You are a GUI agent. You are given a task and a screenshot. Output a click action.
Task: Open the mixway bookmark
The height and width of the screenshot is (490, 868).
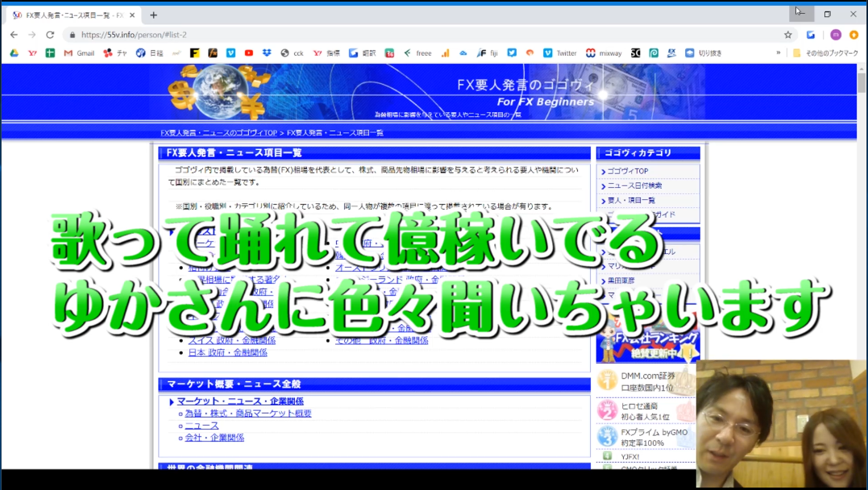[x=604, y=52]
